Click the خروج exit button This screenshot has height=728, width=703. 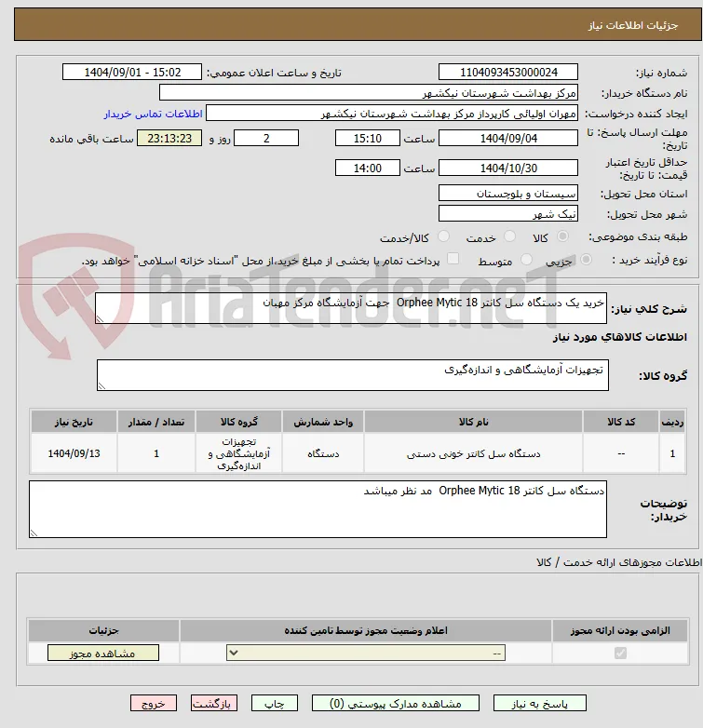point(154,704)
